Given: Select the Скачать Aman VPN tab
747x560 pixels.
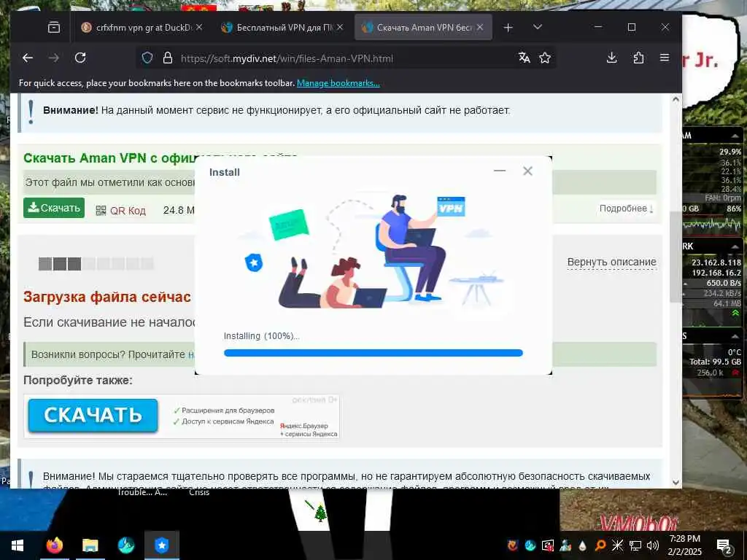Looking at the screenshot, I should [423, 28].
